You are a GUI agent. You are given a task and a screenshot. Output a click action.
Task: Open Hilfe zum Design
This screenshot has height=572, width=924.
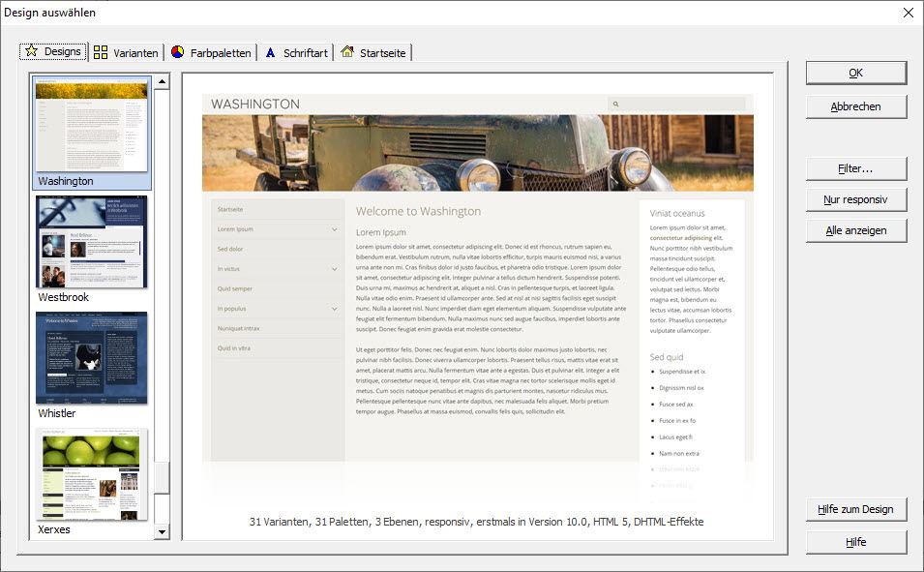pyautogui.click(x=856, y=509)
